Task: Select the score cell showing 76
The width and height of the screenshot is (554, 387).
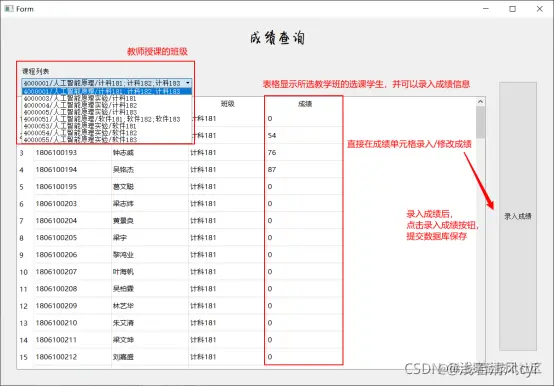Action: pyautogui.click(x=304, y=152)
